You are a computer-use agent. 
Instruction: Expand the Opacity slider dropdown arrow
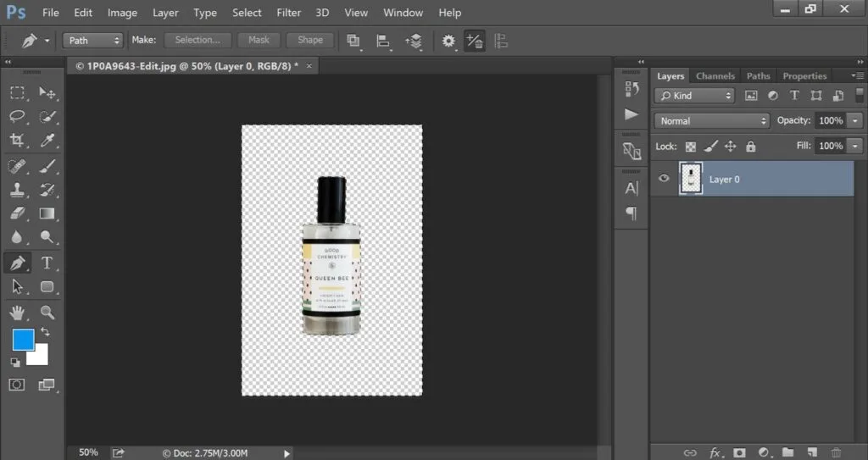[x=854, y=121]
